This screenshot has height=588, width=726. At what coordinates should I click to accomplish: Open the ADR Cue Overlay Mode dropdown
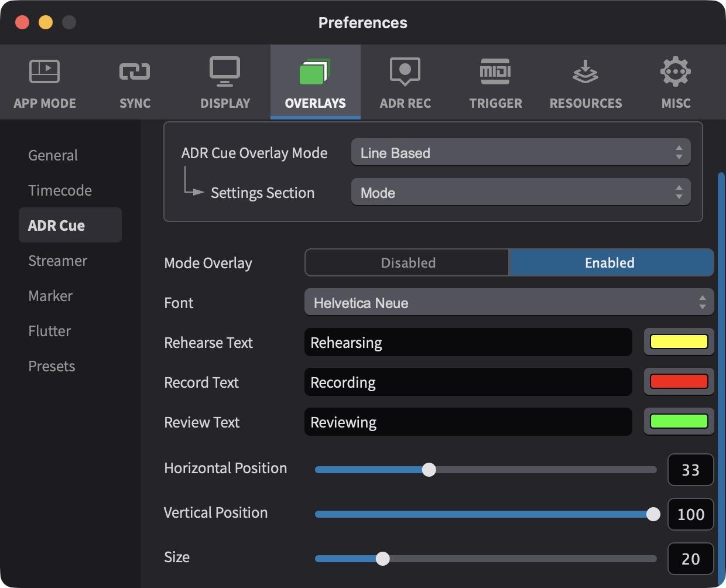pos(521,153)
